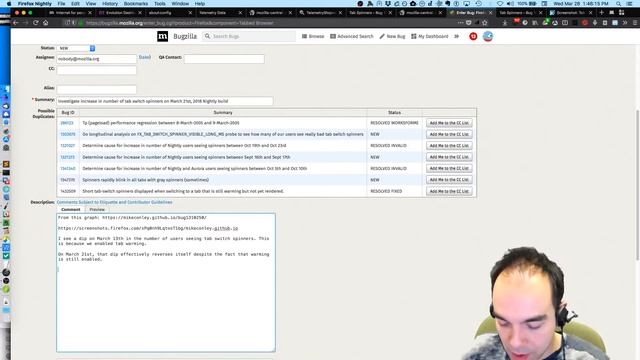The height and width of the screenshot is (360, 640).
Task: Click Browse in the Bugzilla header
Action: pyautogui.click(x=313, y=36)
